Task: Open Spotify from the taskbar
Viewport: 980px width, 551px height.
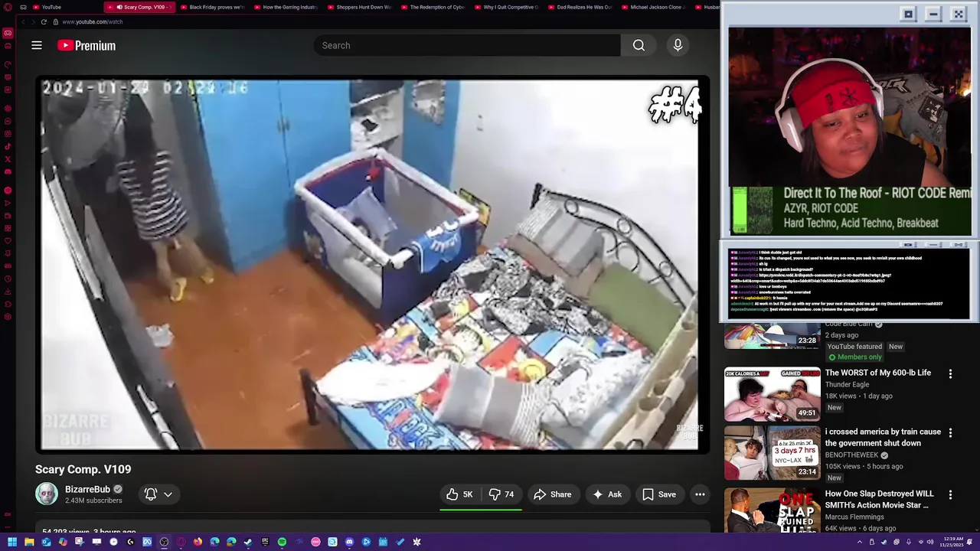Action: point(282,542)
